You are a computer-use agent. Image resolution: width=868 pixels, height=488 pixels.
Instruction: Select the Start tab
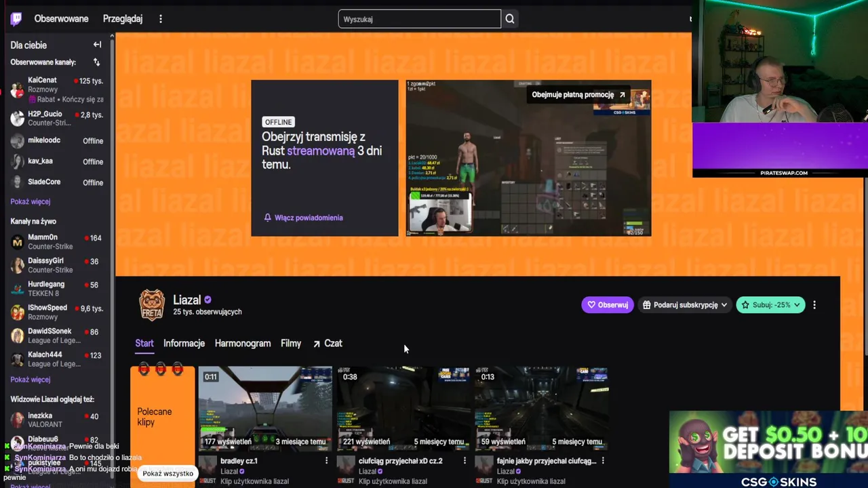pyautogui.click(x=144, y=344)
